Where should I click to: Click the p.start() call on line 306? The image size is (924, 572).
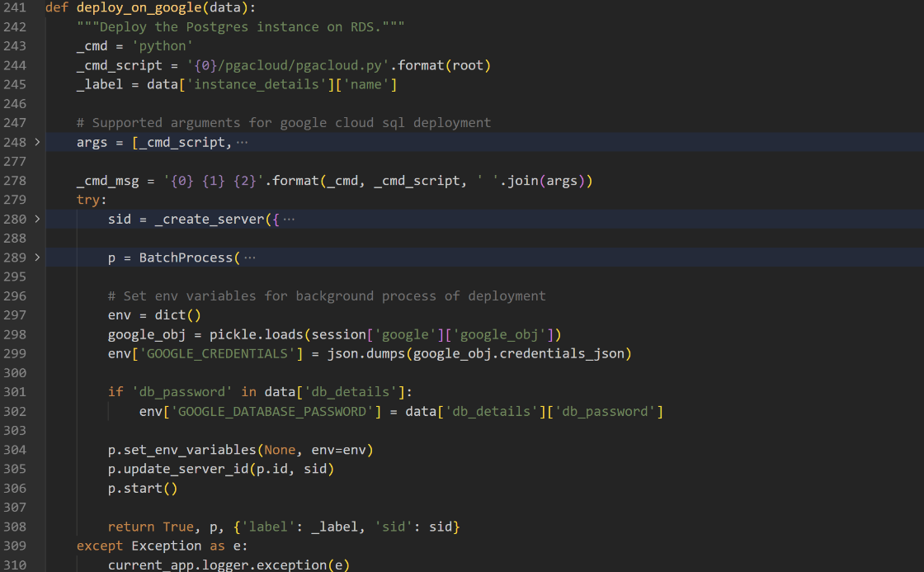point(143,488)
